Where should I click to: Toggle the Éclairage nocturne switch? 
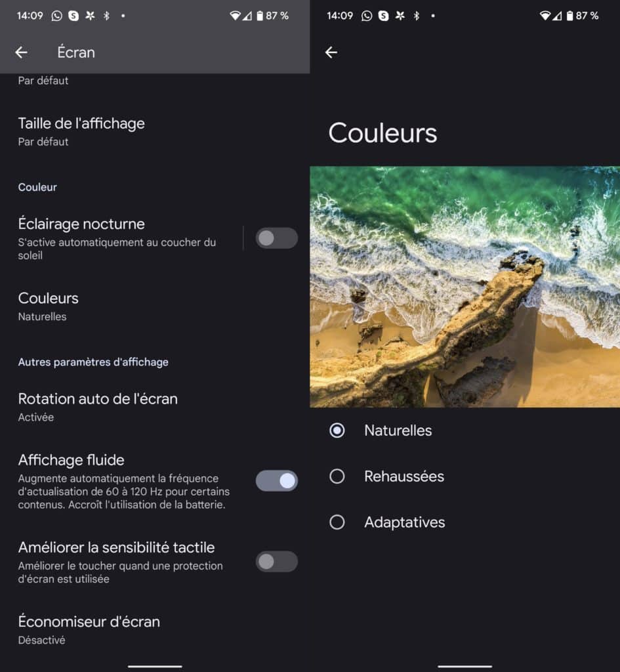(x=276, y=238)
